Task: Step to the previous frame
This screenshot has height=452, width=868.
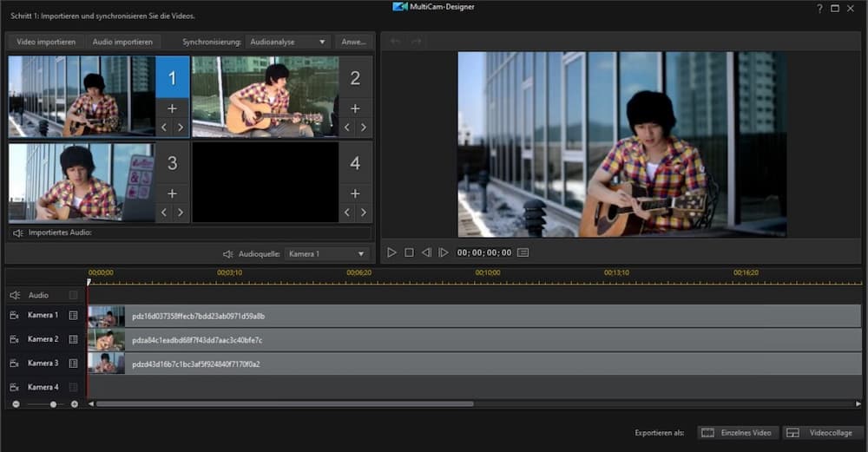Action: 426,252
